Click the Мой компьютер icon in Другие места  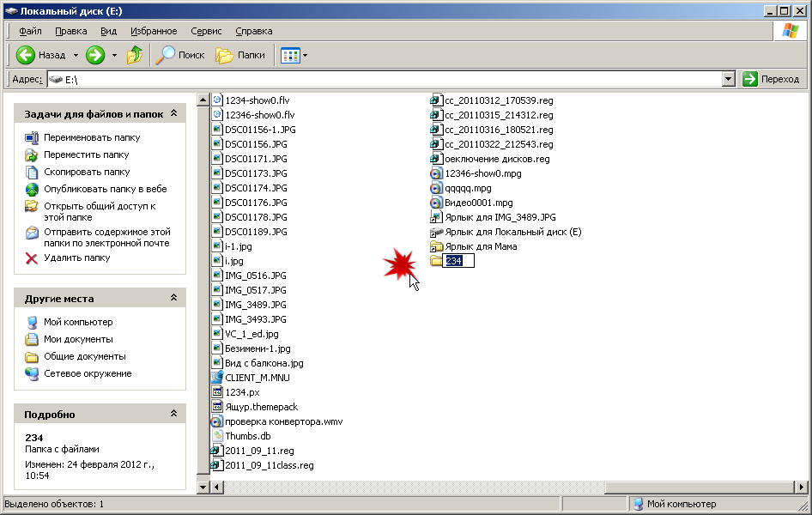(32, 322)
